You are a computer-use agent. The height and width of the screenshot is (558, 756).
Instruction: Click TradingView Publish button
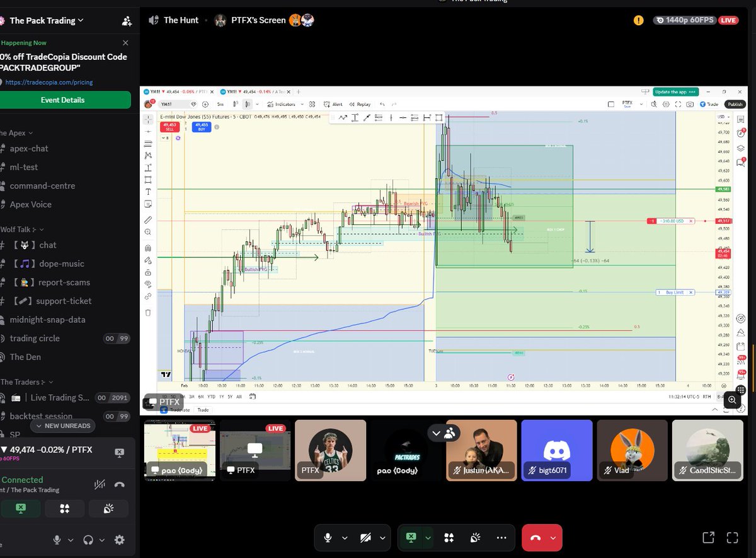(735, 104)
